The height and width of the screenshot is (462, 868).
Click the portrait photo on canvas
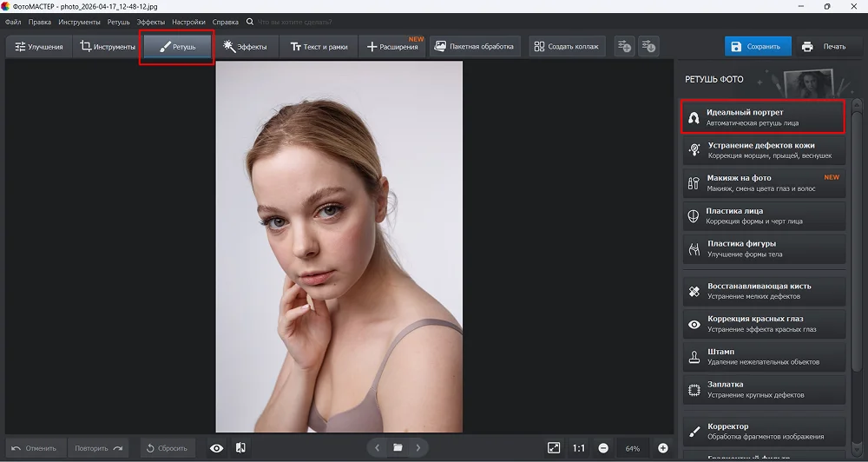pos(339,247)
